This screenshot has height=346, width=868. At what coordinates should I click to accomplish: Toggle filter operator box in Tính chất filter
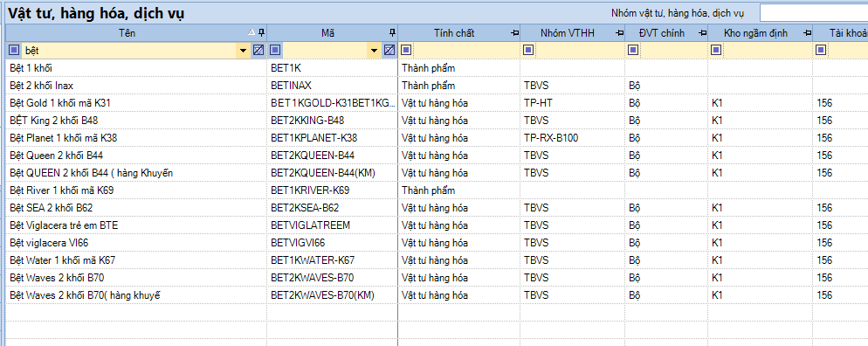406,51
